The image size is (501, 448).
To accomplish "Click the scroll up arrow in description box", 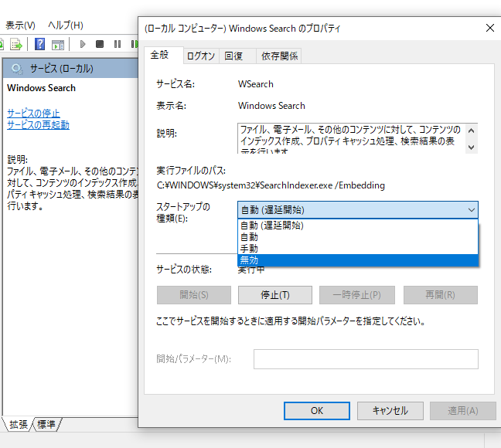I will coord(471,131).
